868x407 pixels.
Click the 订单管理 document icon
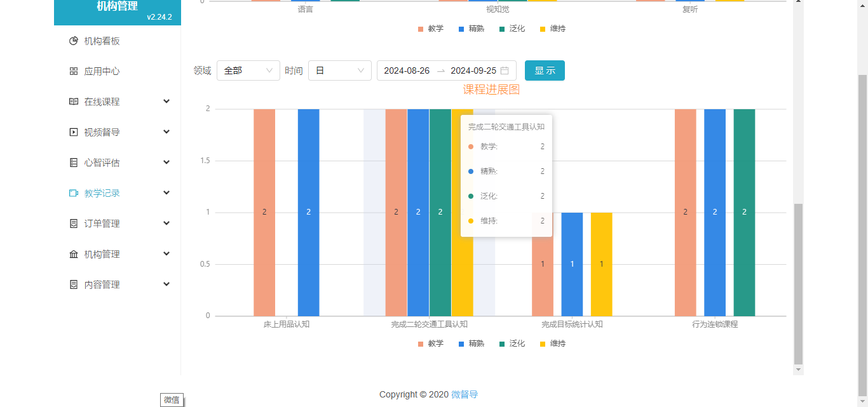(73, 224)
